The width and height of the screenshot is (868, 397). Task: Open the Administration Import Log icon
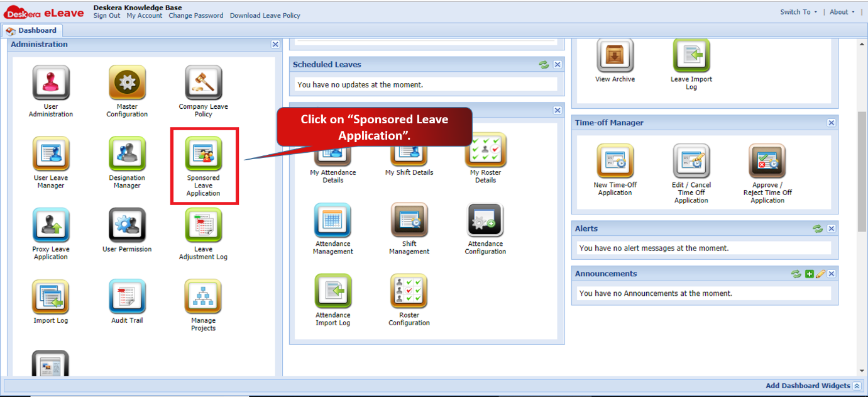point(51,297)
